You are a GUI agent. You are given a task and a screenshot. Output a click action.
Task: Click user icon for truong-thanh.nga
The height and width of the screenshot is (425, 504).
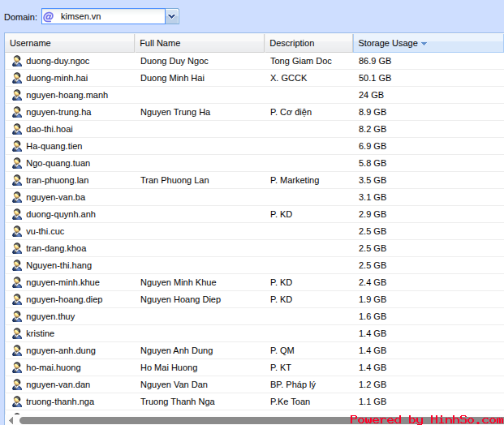click(17, 401)
